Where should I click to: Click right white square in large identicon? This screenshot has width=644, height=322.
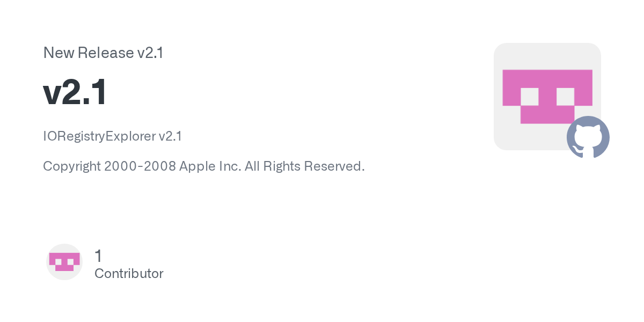565,97
